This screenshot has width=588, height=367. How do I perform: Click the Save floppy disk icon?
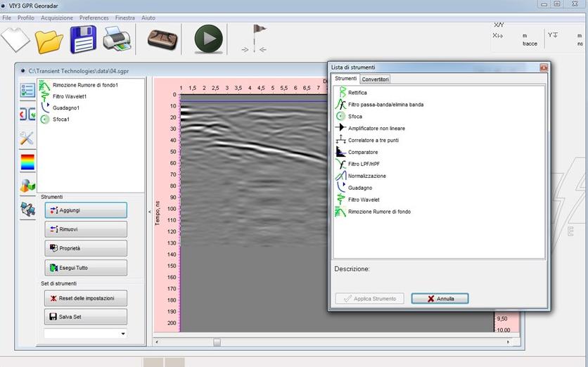[82, 39]
